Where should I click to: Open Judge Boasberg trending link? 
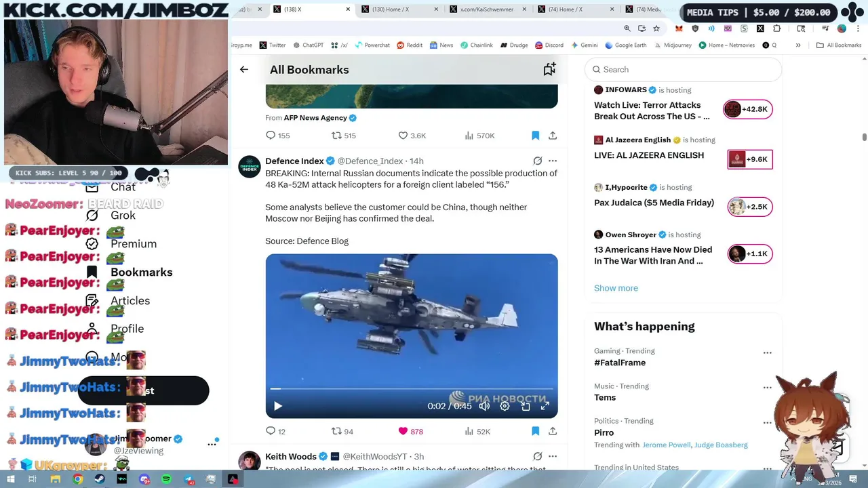point(721,445)
